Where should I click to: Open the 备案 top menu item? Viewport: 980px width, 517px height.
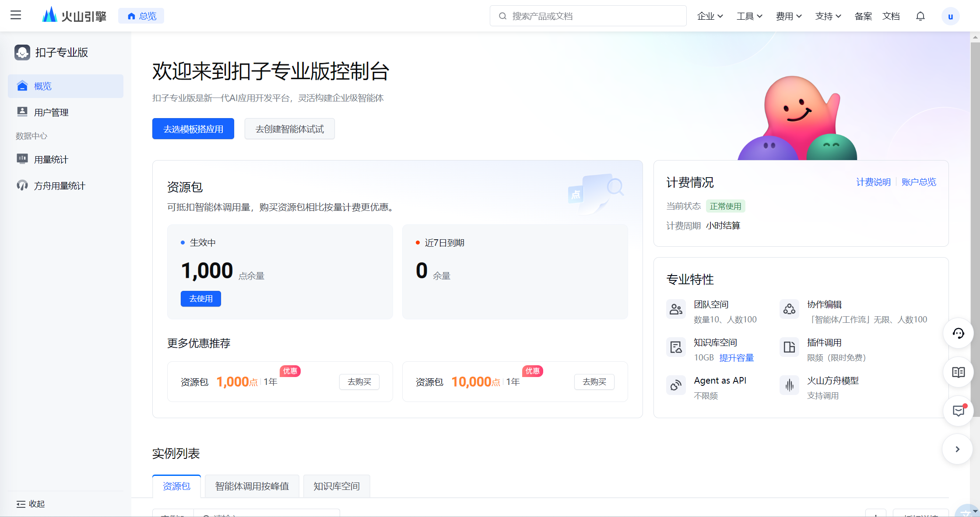pos(863,16)
